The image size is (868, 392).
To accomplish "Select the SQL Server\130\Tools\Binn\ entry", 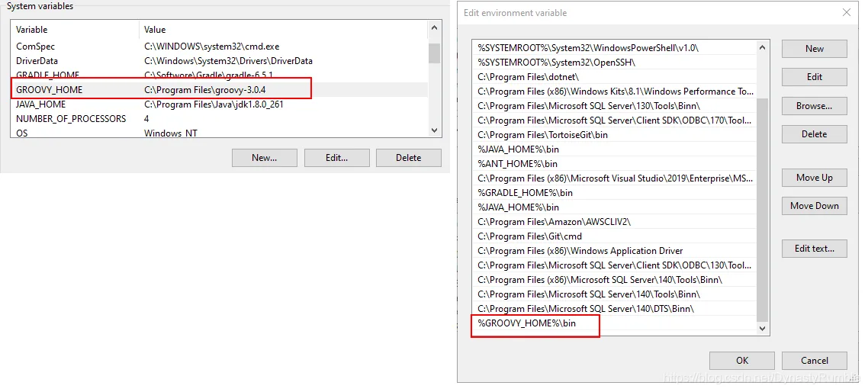I will pos(615,106).
